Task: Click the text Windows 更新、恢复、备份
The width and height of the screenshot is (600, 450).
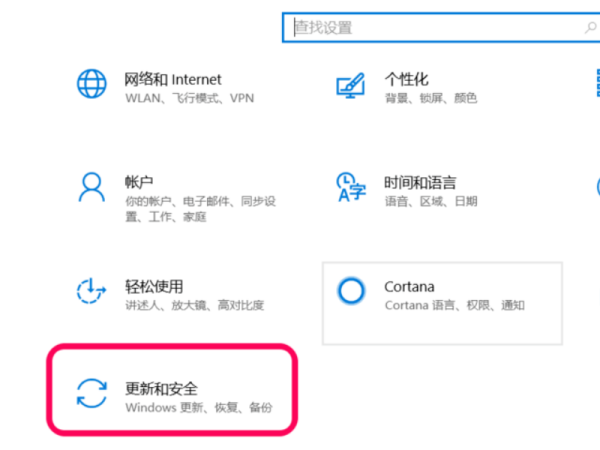Action: (199, 408)
